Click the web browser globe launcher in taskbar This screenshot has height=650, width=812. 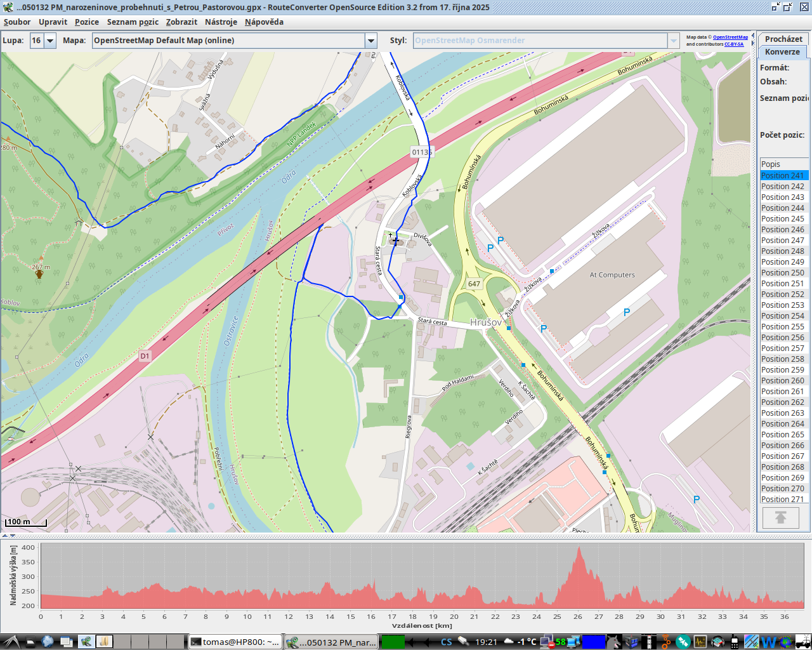click(x=48, y=642)
